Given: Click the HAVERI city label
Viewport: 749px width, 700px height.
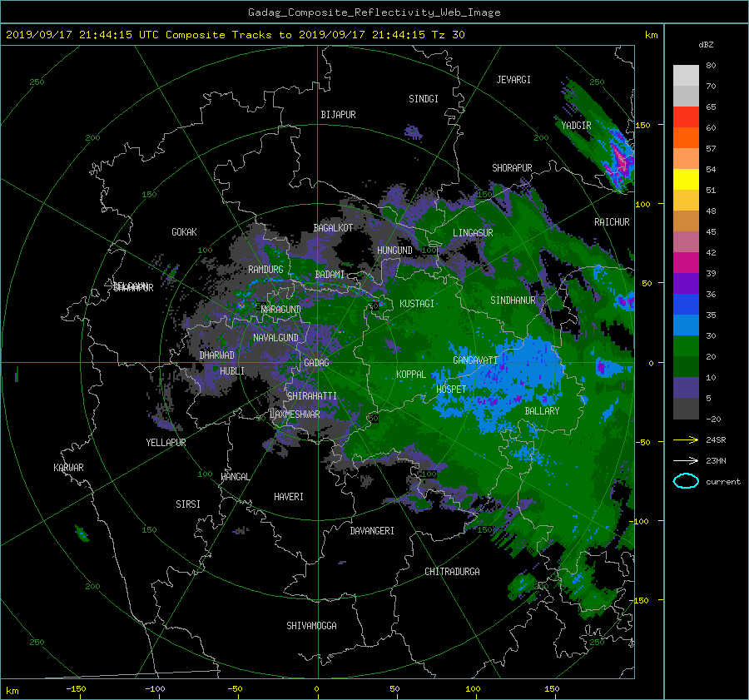Looking at the screenshot, I should [x=289, y=497].
